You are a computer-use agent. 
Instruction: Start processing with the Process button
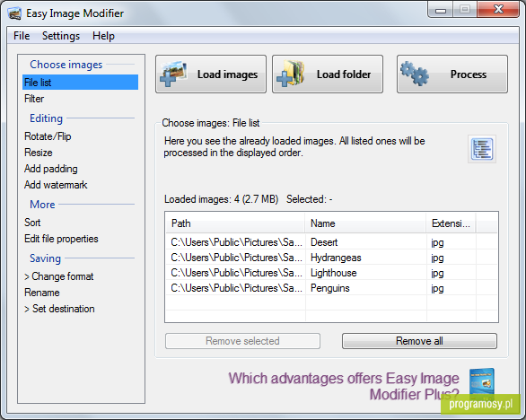452,74
